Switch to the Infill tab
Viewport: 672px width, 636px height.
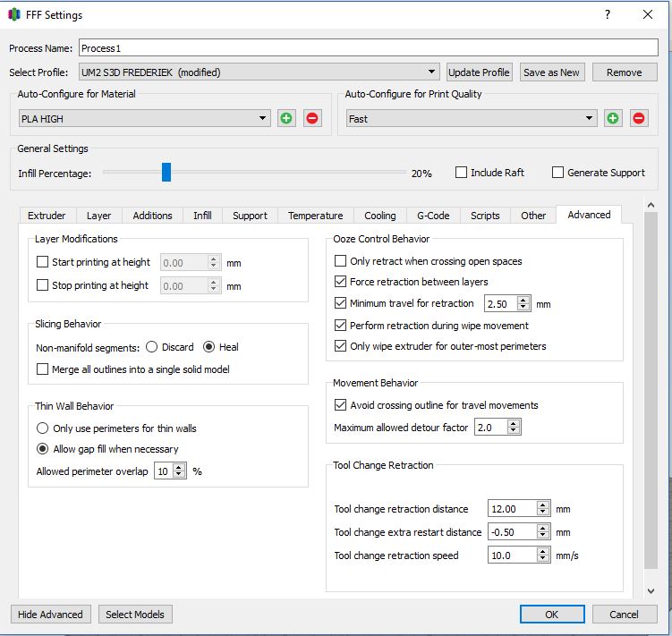coord(202,216)
